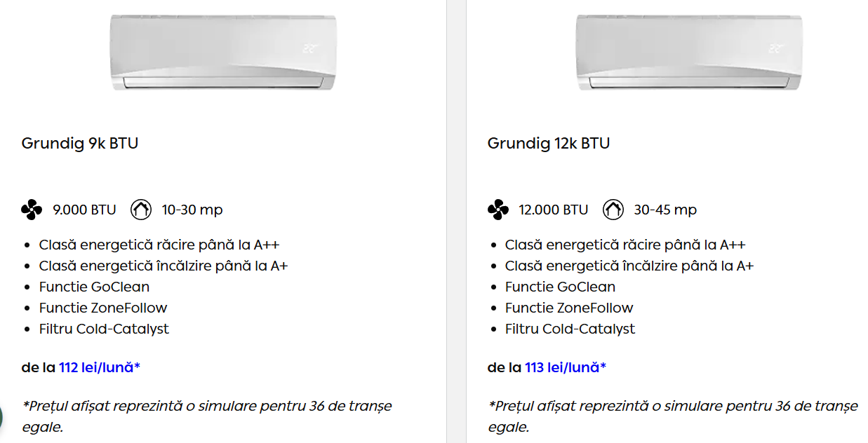This screenshot has width=868, height=443.
Task: Select the Grundig 12k BTU product title
Action: point(549,143)
